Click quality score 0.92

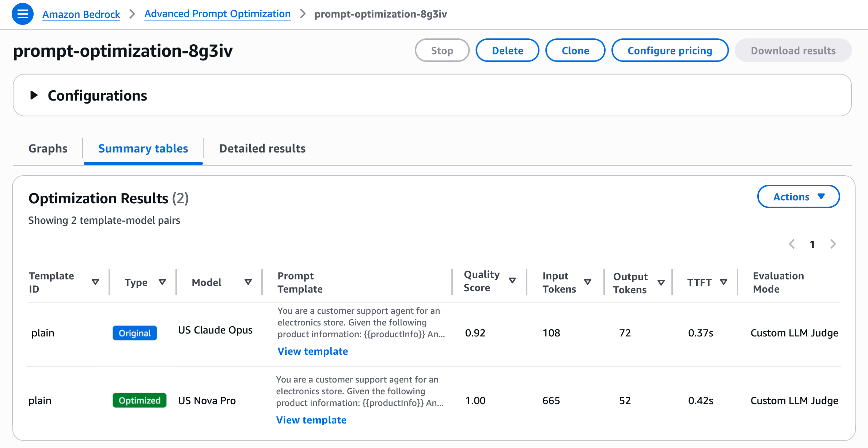475,333
